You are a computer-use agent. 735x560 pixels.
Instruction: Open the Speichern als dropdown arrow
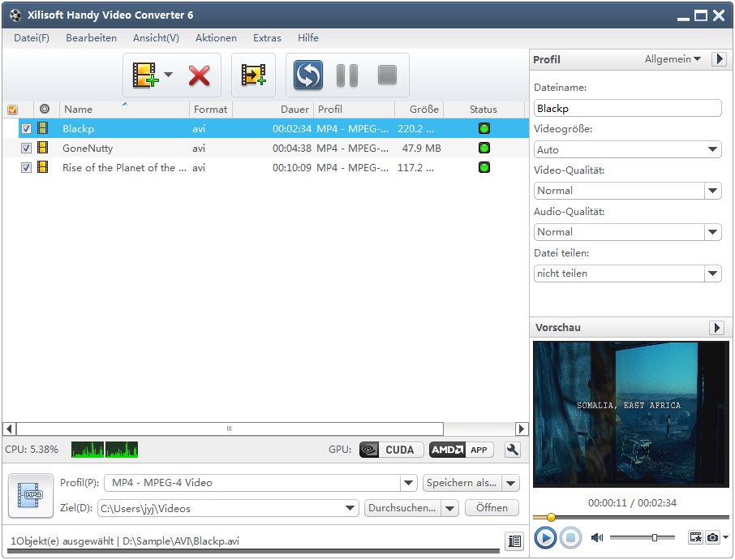point(510,483)
